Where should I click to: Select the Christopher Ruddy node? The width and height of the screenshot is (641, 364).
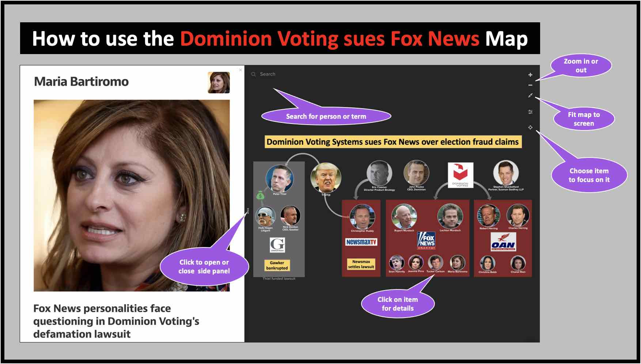coord(362,217)
